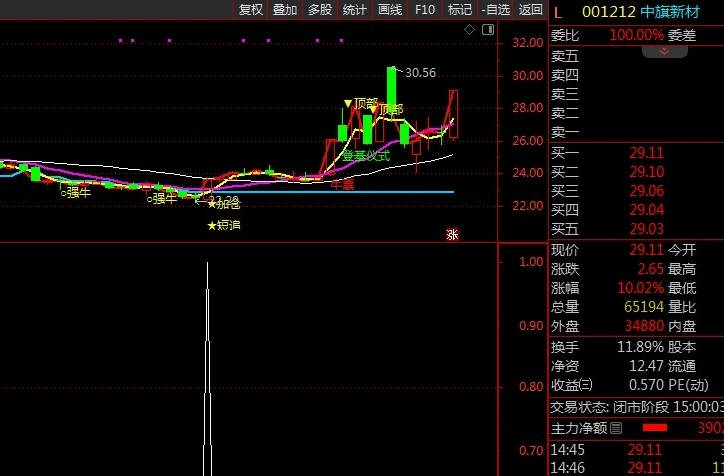
Task: Remove stock via -自选 button
Action: click(495, 10)
